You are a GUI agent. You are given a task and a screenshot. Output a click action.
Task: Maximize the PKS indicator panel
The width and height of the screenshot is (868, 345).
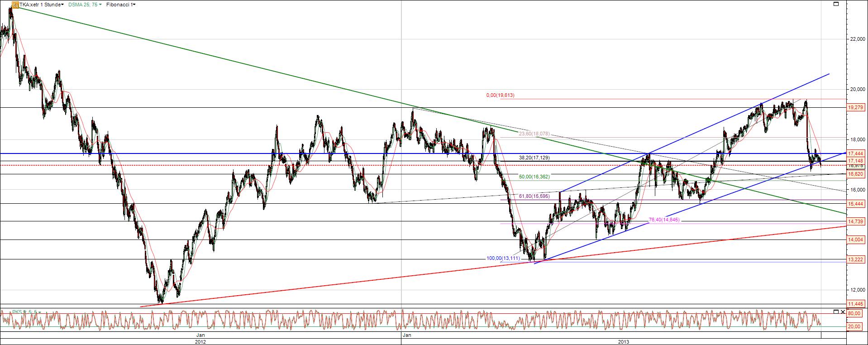(x=836, y=312)
